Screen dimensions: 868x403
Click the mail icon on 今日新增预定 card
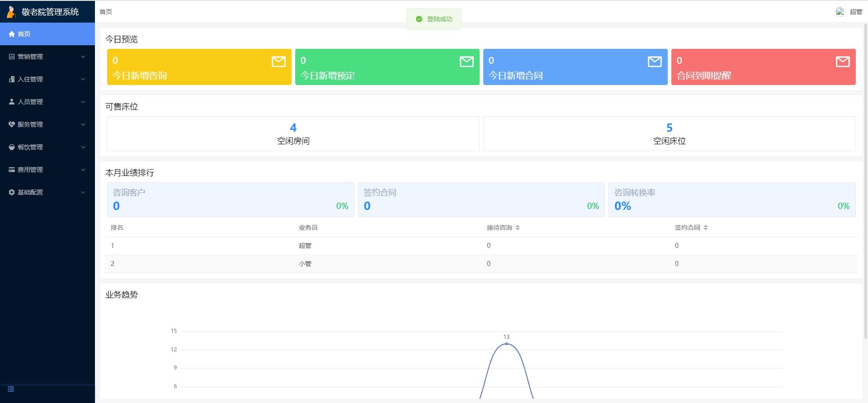coord(467,62)
